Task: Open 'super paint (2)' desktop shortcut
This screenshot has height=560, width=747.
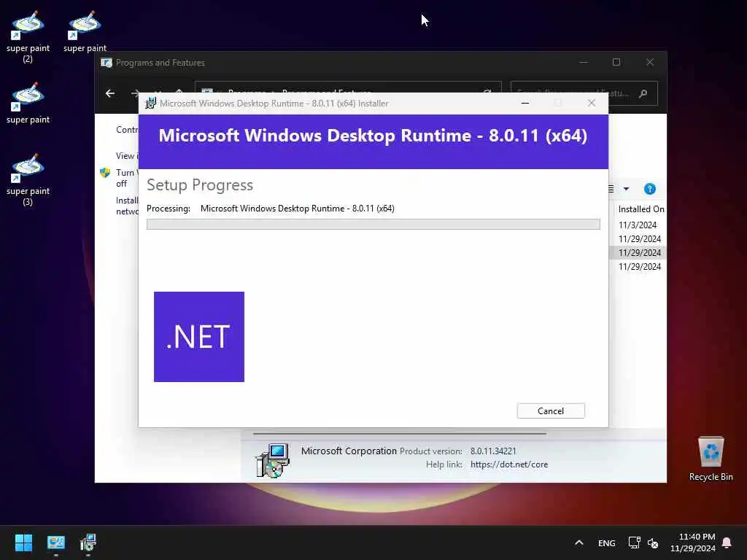Action: coord(28,37)
